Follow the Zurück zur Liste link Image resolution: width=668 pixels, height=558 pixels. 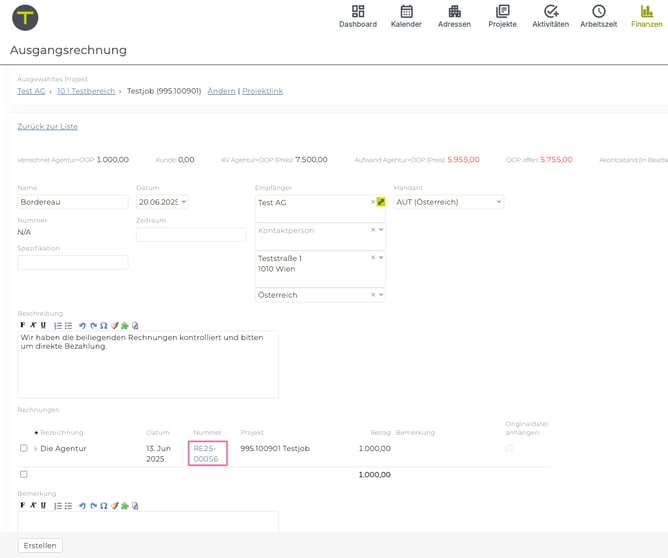(47, 127)
